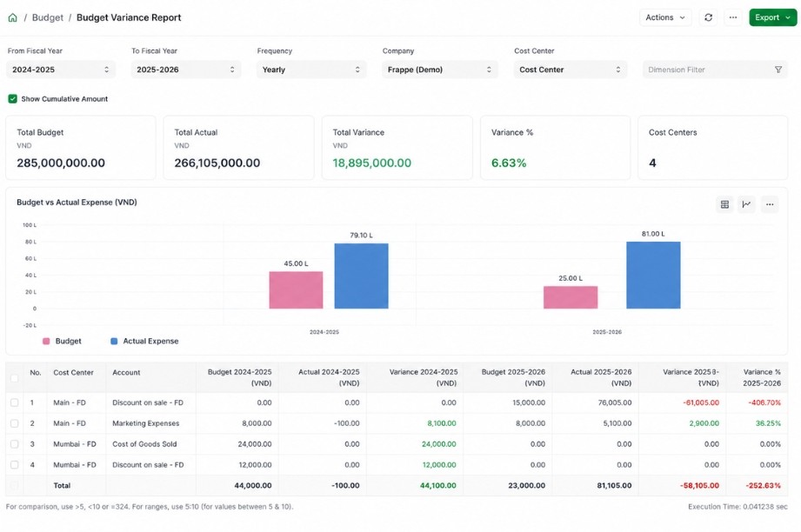Screen dimensions: 801x532
Task: Tick checkbox for row 2 Marketing Expenses
Action: click(x=14, y=423)
